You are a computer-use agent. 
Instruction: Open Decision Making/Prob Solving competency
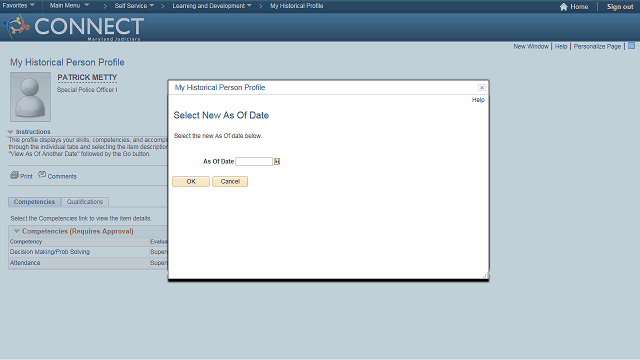pos(50,252)
